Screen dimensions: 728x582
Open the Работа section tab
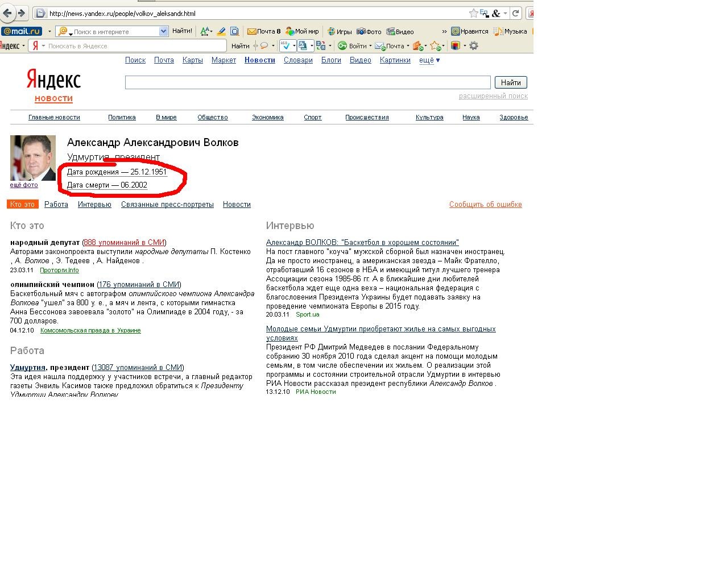pos(56,204)
